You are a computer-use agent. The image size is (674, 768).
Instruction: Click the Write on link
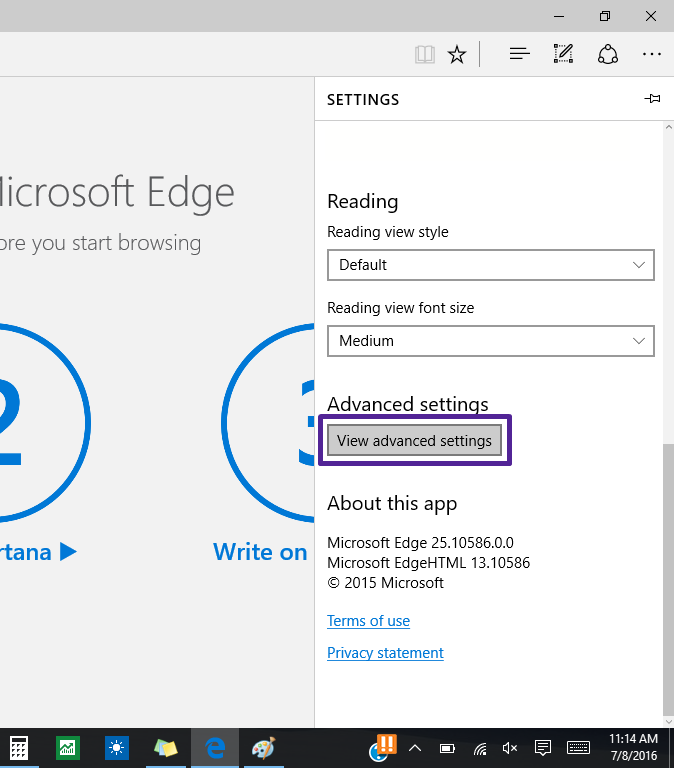point(260,552)
